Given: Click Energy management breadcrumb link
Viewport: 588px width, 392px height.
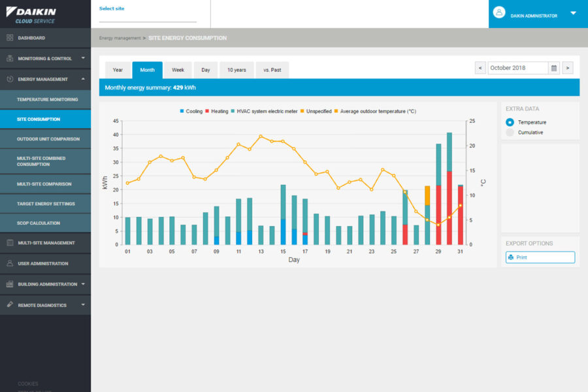Looking at the screenshot, I should click(x=120, y=38).
